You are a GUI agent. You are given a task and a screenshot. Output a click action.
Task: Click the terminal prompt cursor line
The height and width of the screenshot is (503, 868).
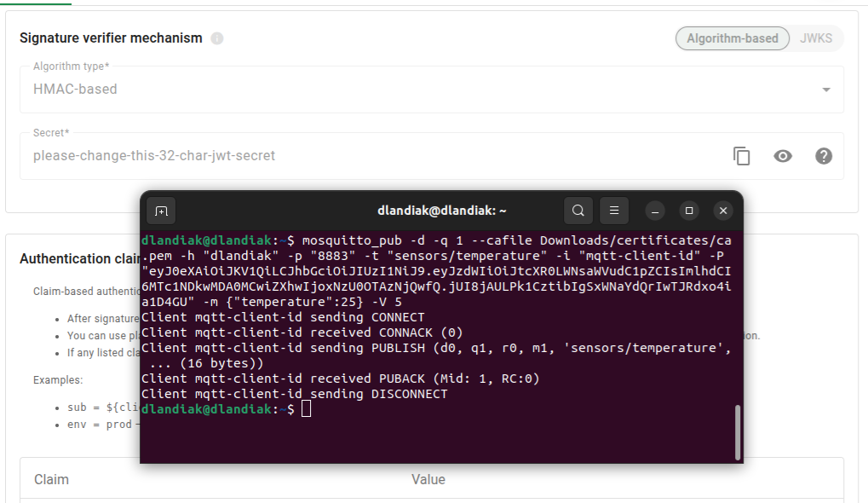coord(307,410)
